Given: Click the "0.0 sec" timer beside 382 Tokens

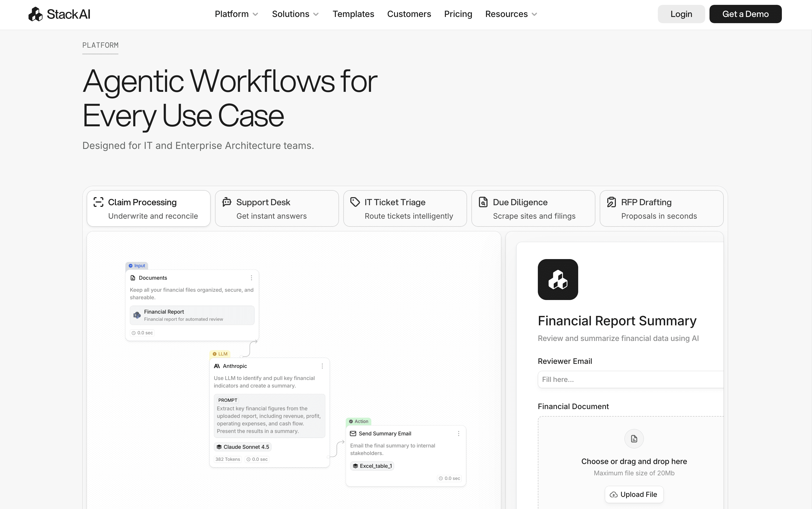Looking at the screenshot, I should click(x=257, y=459).
